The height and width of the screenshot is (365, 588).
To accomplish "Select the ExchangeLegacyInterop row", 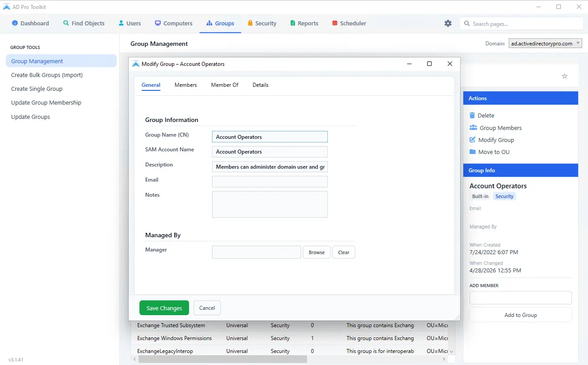I will click(290, 351).
